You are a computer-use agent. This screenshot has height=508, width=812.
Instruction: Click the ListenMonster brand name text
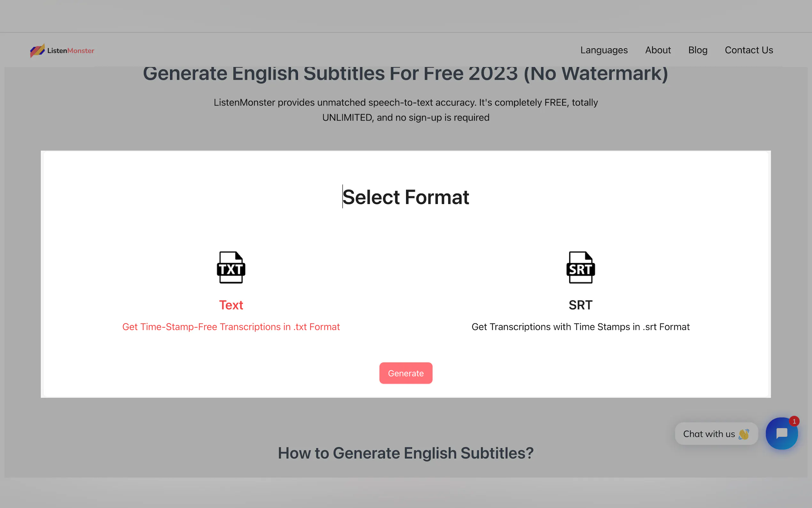click(71, 51)
